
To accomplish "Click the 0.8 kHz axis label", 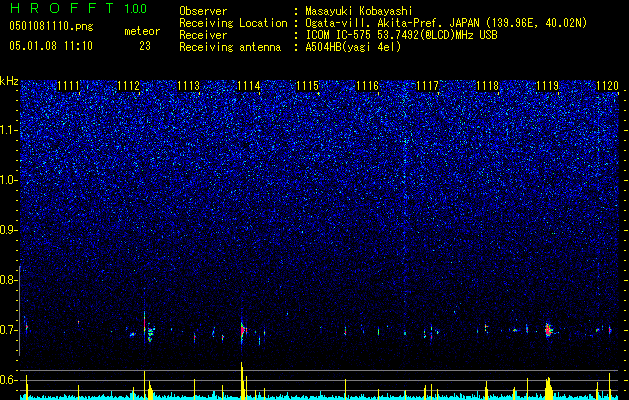I will pos(9,280).
